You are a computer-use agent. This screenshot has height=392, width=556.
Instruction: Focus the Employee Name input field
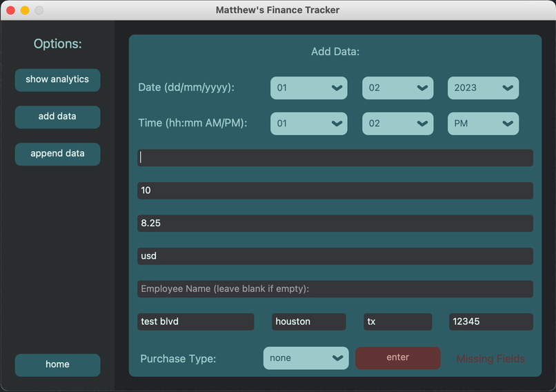pos(335,288)
